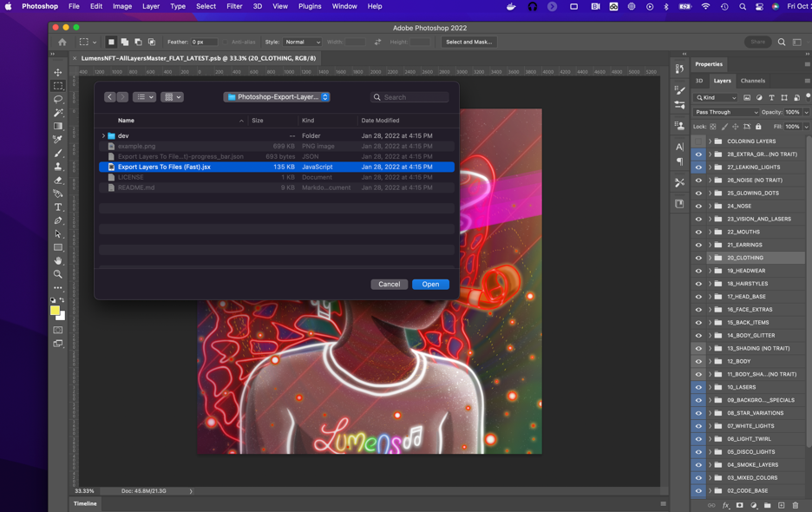Open the Pass Through blend mode dropdown
Image resolution: width=812 pixels, height=512 pixels.
point(726,112)
